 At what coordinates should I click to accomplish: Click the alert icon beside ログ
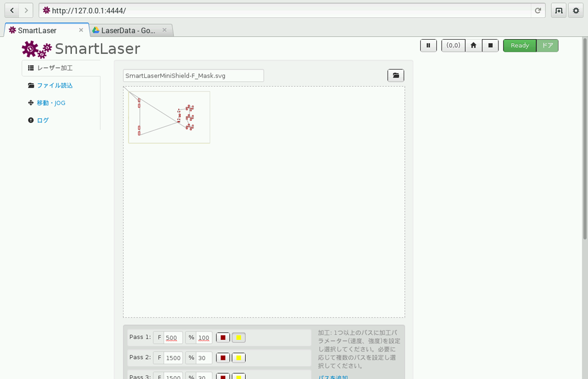[x=31, y=121]
